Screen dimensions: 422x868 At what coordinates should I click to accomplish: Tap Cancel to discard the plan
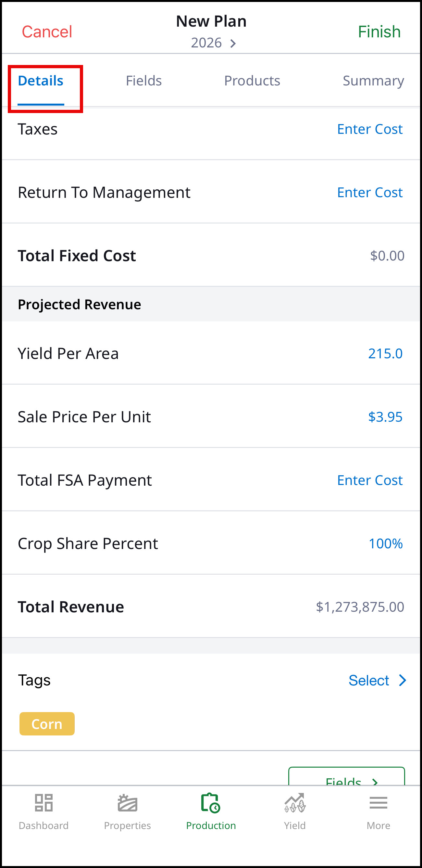(47, 32)
